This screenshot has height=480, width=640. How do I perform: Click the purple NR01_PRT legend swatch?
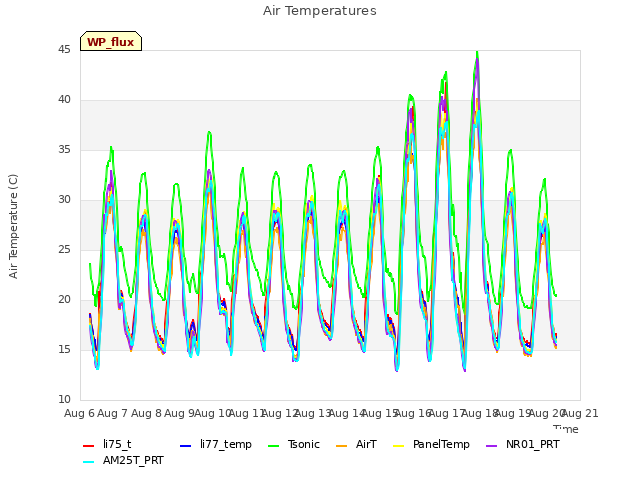[x=492, y=446]
